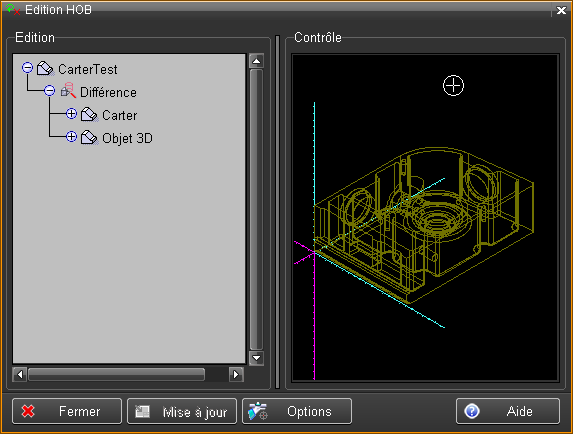Click the red X icon on Fermer
The image size is (573, 434).
(x=28, y=411)
